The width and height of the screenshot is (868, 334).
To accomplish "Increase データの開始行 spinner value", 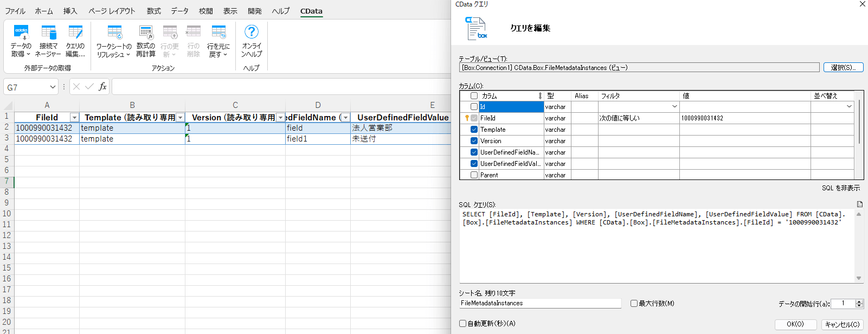I will click(x=859, y=301).
